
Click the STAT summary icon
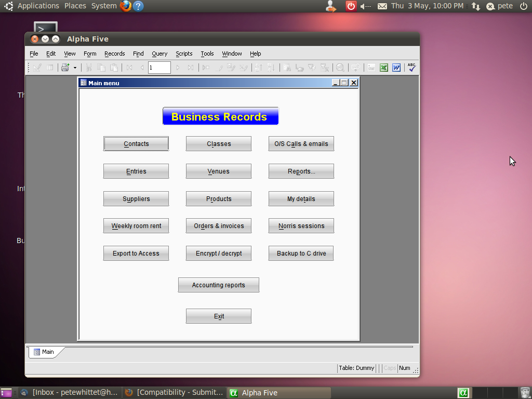pos(371,68)
